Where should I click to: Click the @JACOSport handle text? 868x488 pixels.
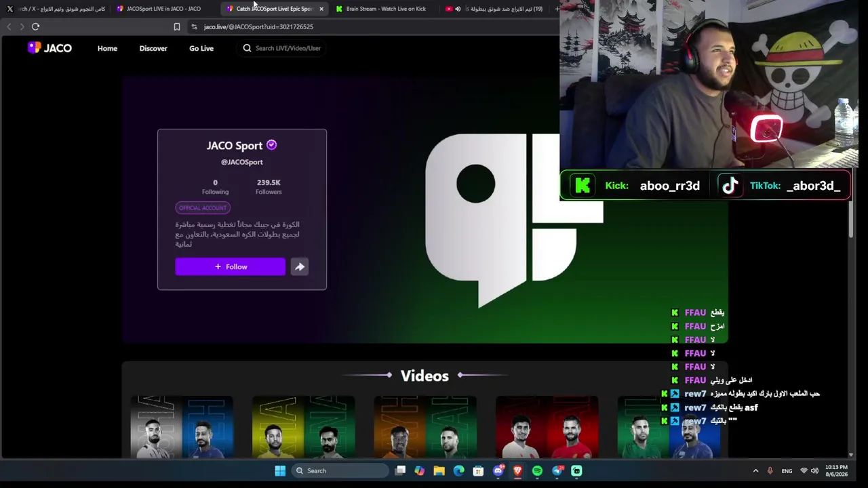(x=242, y=162)
